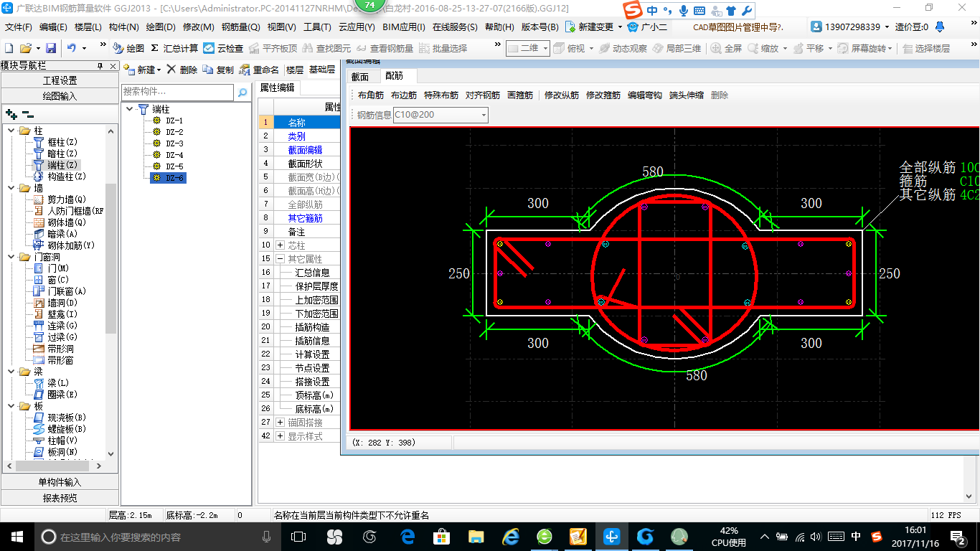Click 动态观察 orbit view icon
The image size is (980, 551).
623,48
